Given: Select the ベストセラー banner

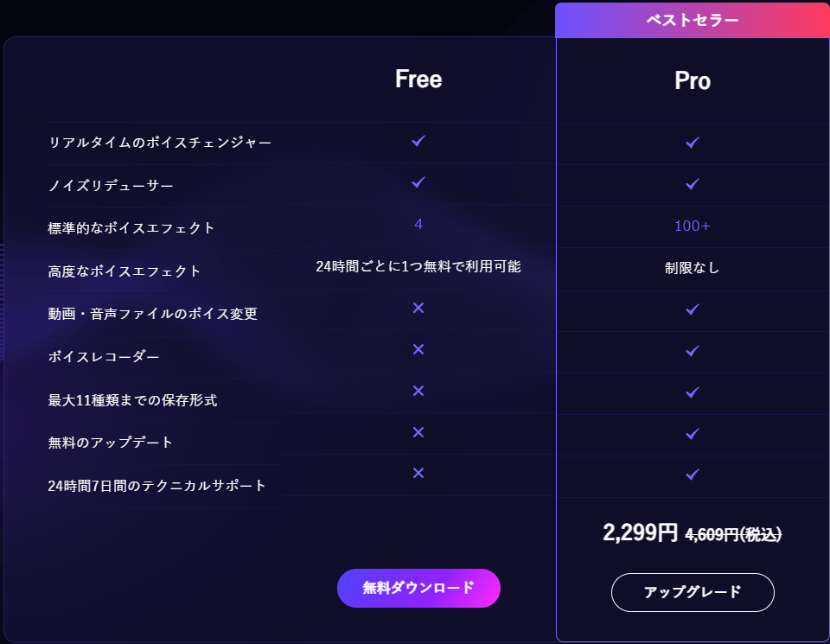Looking at the screenshot, I should tap(693, 20).
